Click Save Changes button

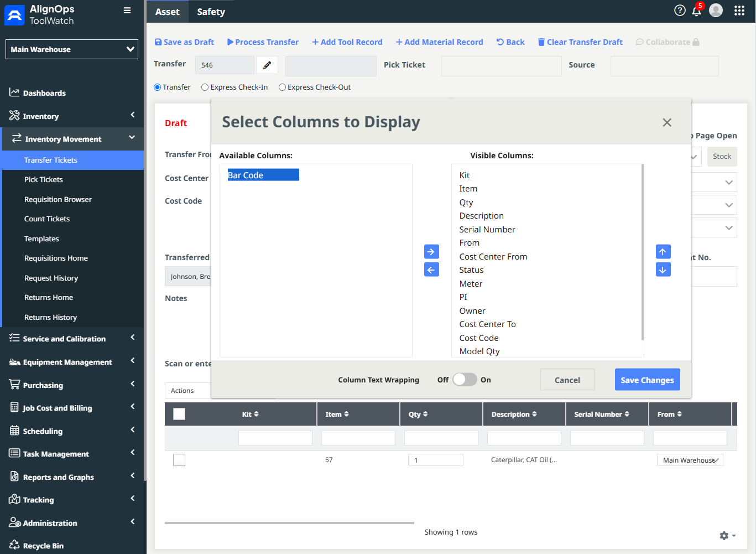point(648,380)
